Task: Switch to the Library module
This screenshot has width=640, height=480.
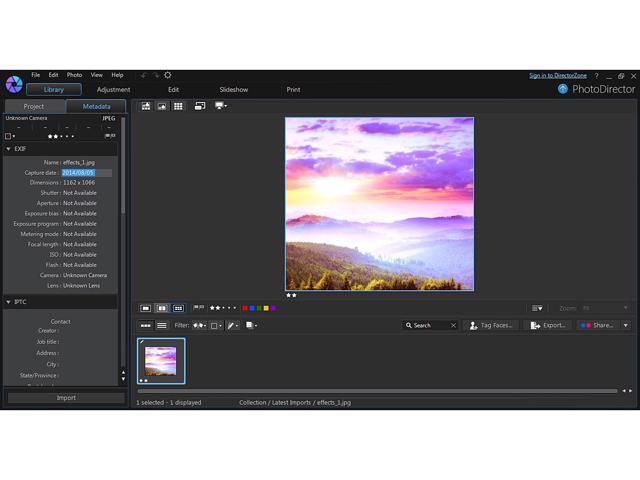Action: pyautogui.click(x=54, y=89)
